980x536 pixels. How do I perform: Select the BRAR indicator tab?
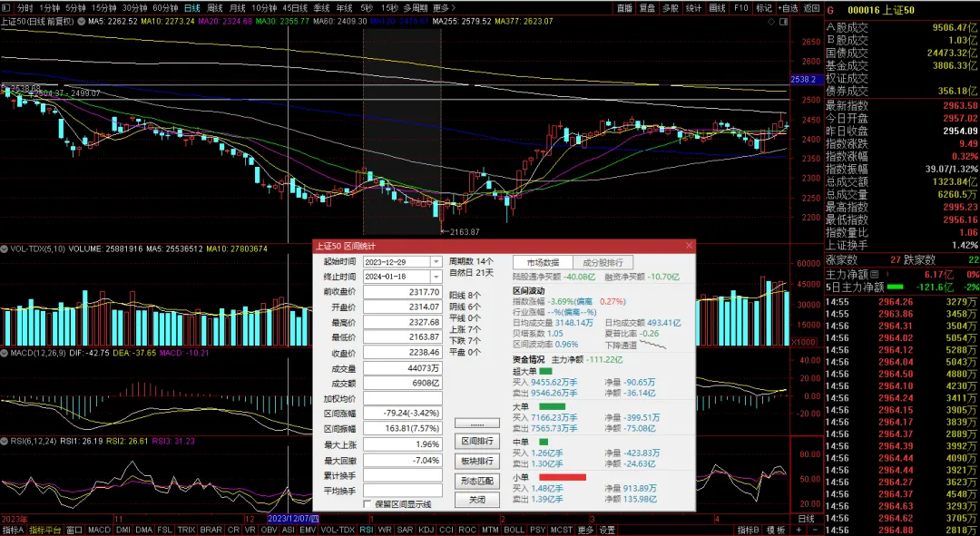click(x=211, y=530)
